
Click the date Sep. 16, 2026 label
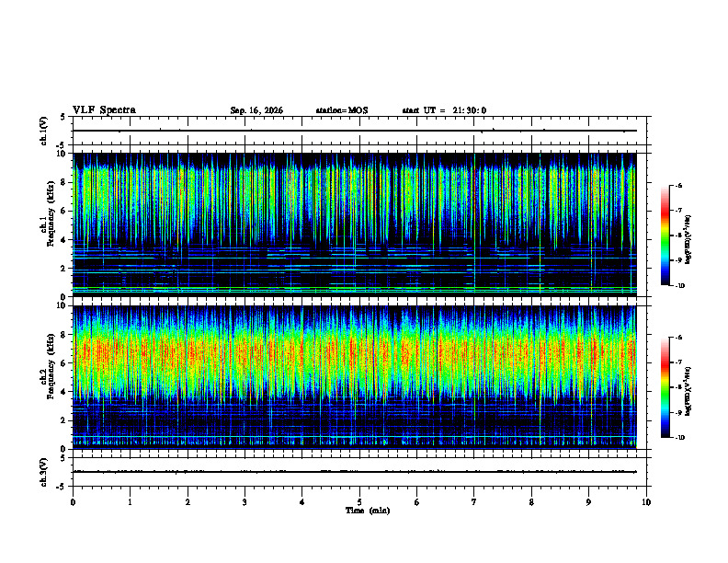tap(256, 110)
